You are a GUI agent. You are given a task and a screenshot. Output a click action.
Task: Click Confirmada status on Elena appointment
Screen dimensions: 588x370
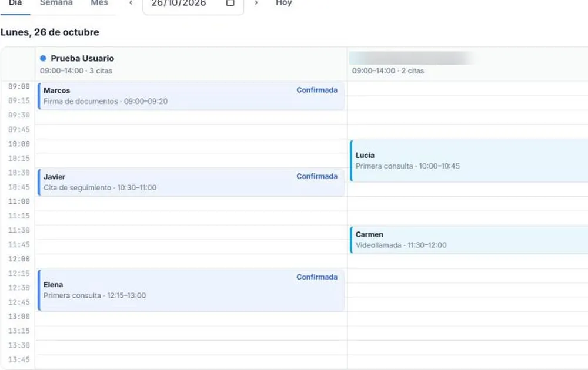(317, 277)
